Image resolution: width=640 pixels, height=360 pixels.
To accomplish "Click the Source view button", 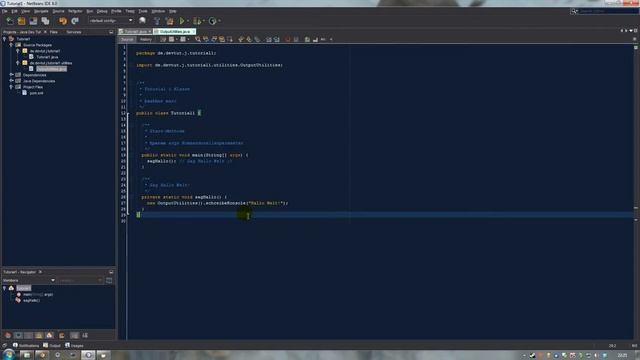I will click(127, 40).
